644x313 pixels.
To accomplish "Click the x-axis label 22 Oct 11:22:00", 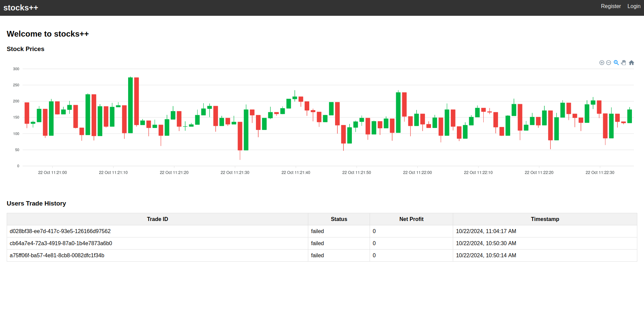I will (417, 173).
